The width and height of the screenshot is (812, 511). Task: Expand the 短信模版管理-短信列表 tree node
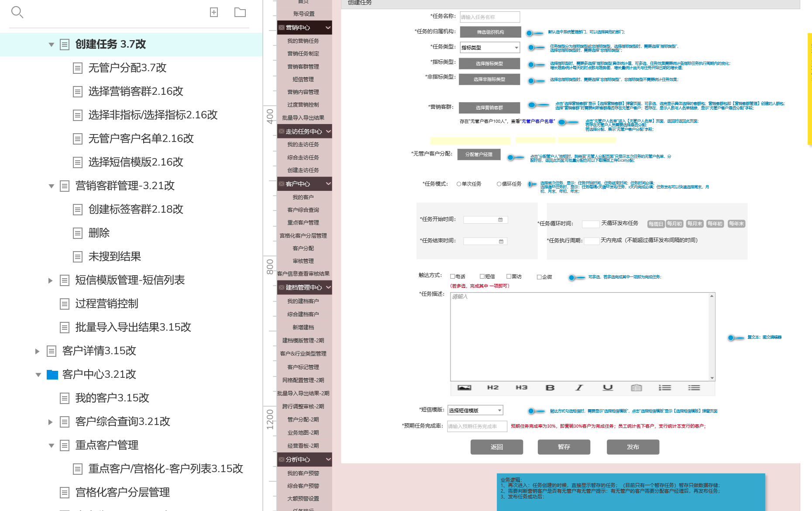51,280
